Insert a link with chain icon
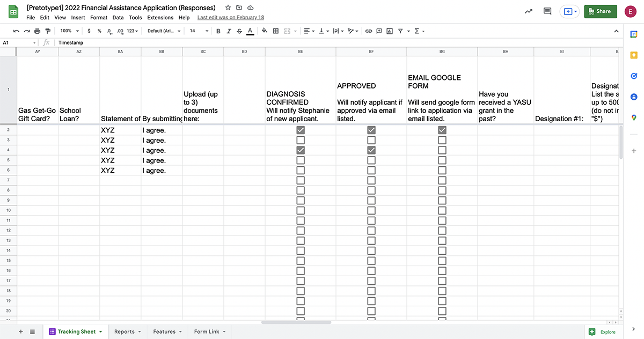Image resolution: width=644 pixels, height=339 pixels. click(369, 31)
